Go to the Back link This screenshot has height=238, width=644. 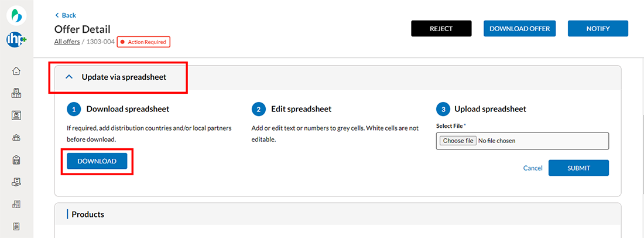[x=66, y=15]
